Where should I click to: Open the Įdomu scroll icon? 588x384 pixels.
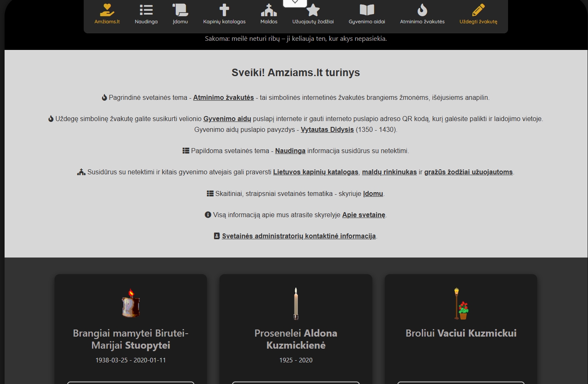click(180, 10)
